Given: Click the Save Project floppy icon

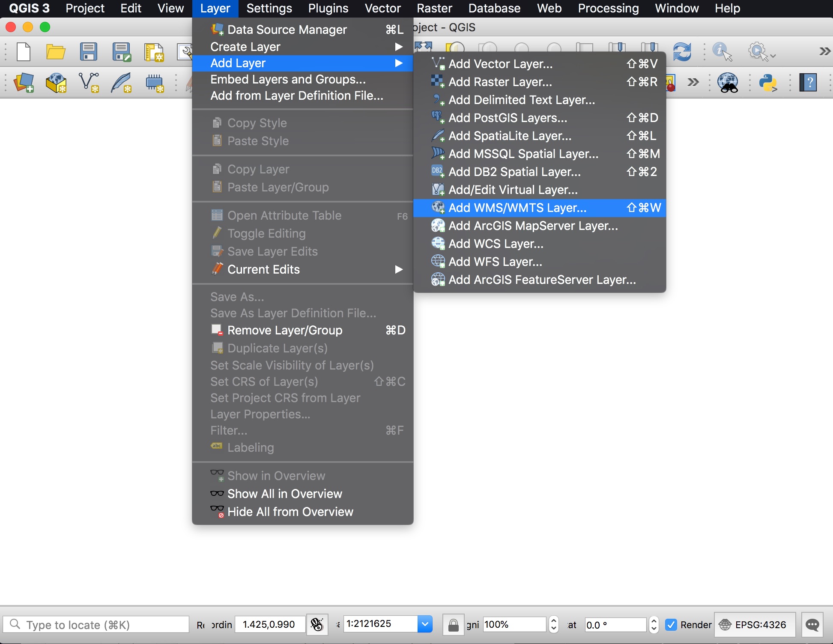Looking at the screenshot, I should click(x=88, y=52).
